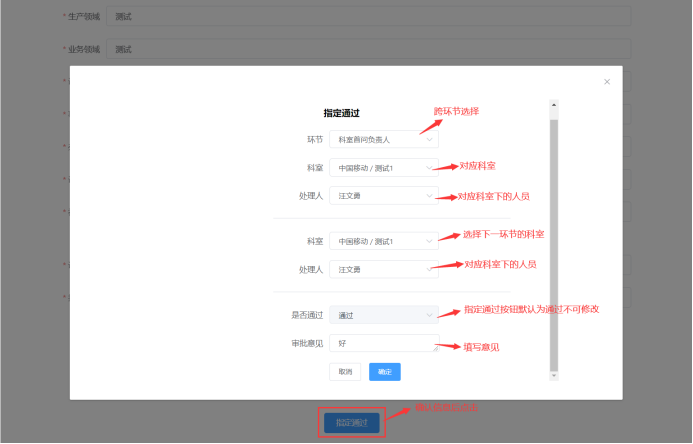The height and width of the screenshot is (444, 693).
Task: Open the first 处理人 dropdown above the divider
Action: pyautogui.click(x=384, y=196)
